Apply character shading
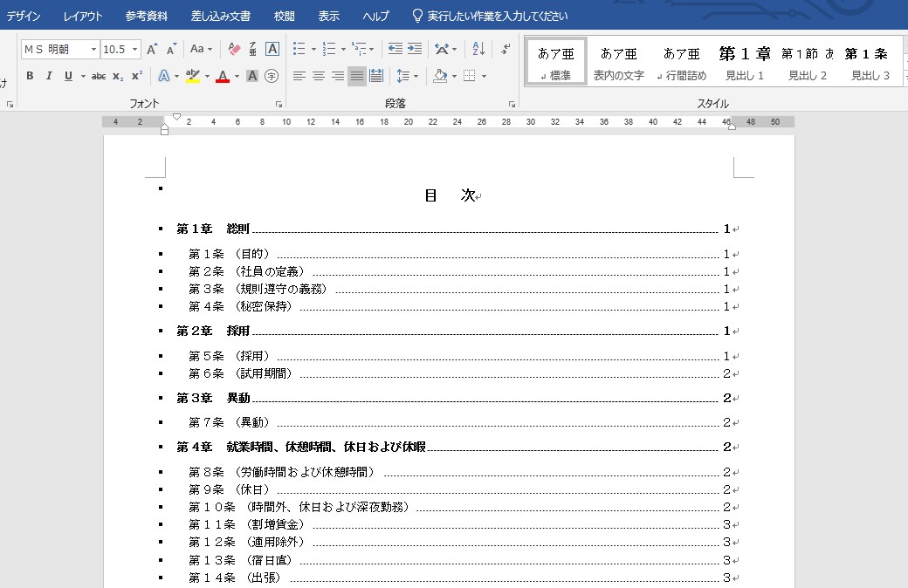Viewport: 908px width, 588px height. tap(252, 76)
